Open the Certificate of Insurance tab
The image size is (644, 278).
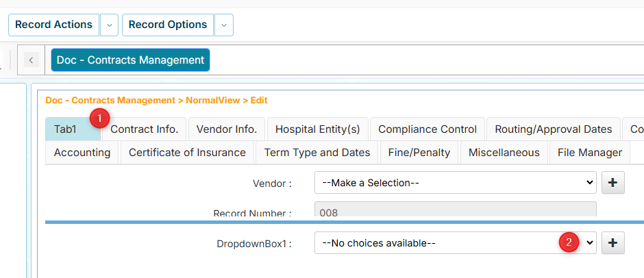(x=187, y=153)
